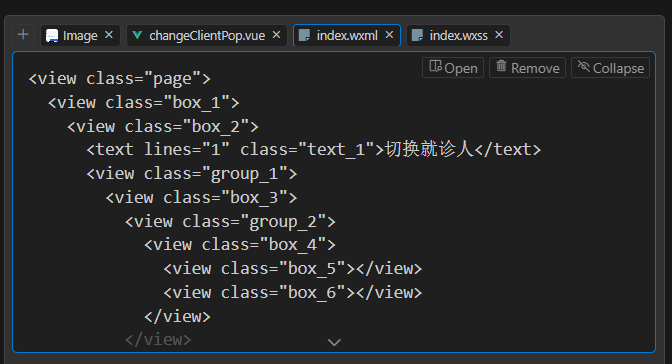Expand code preview with bottom chevron
Viewport: 672px width, 364px height.
(334, 342)
